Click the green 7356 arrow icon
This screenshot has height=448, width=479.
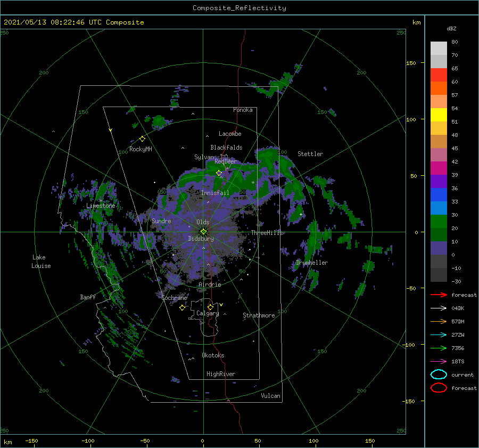[x=439, y=348]
